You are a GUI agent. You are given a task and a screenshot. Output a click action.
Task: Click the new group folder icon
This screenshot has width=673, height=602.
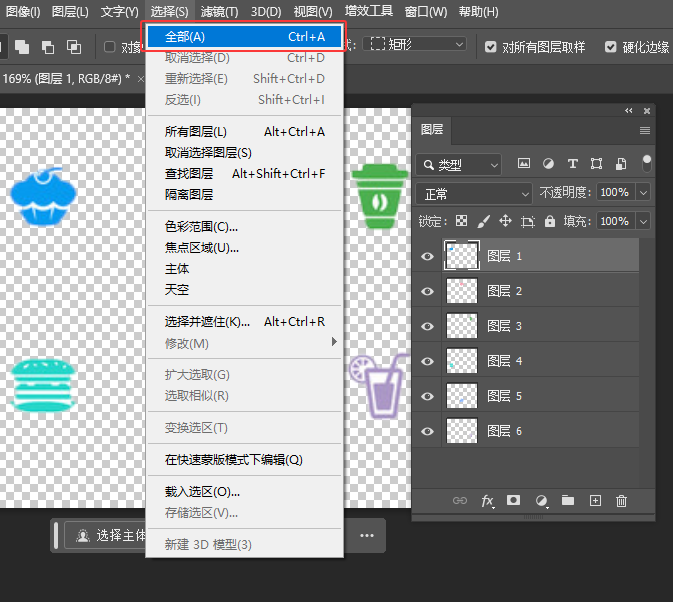click(x=568, y=501)
